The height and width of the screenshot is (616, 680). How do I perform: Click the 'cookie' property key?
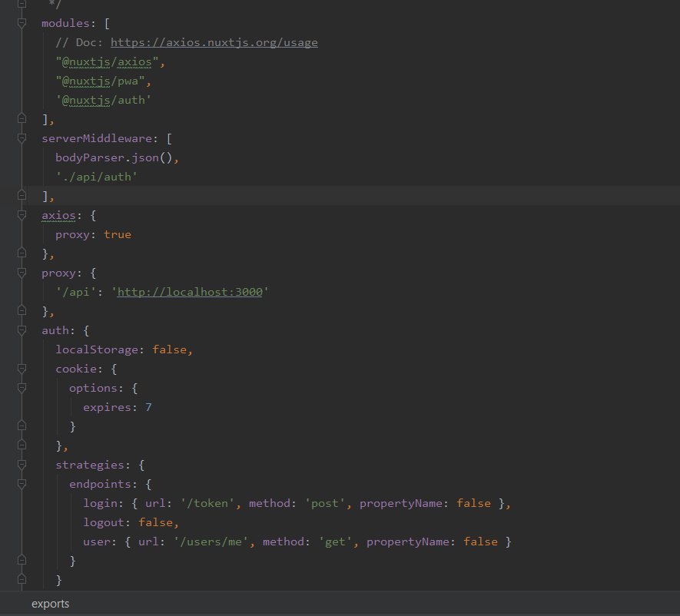(76, 369)
